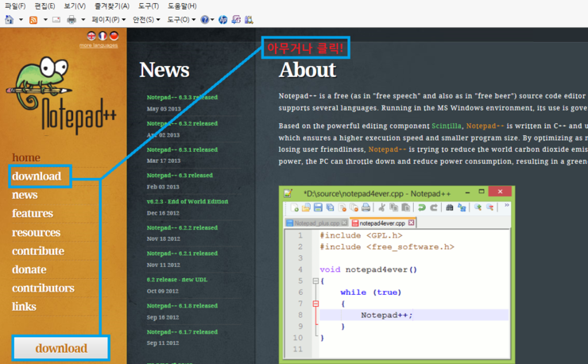Click the large download button at bottom
This screenshot has width=588, height=364.
tap(61, 348)
